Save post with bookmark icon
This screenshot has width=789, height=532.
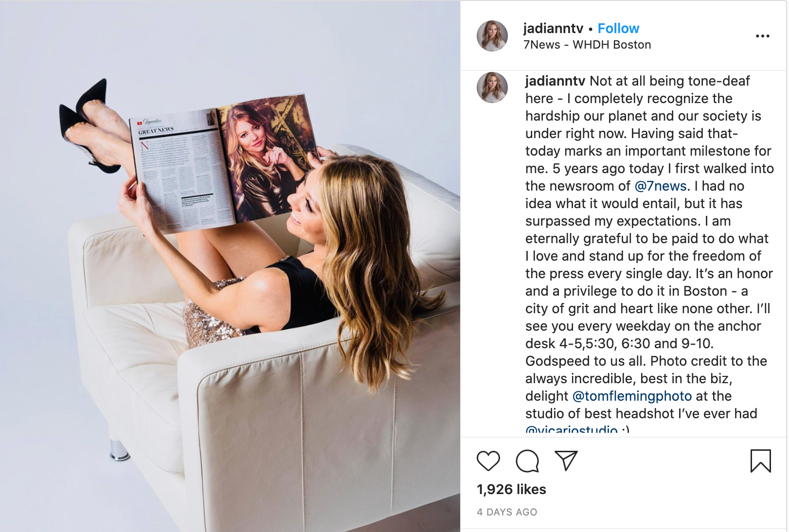click(761, 461)
